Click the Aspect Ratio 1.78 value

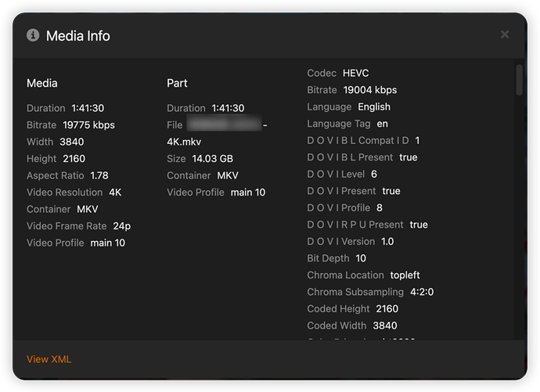[x=99, y=175]
